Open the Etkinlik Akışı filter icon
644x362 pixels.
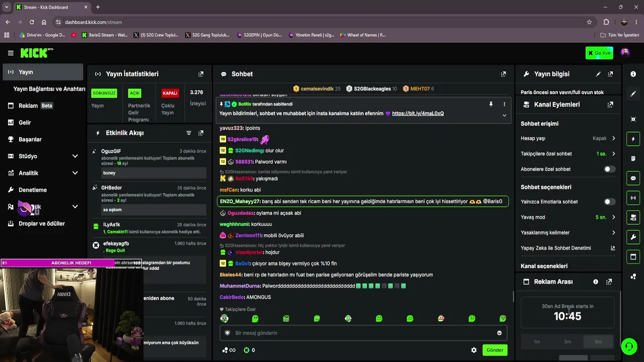(x=189, y=133)
